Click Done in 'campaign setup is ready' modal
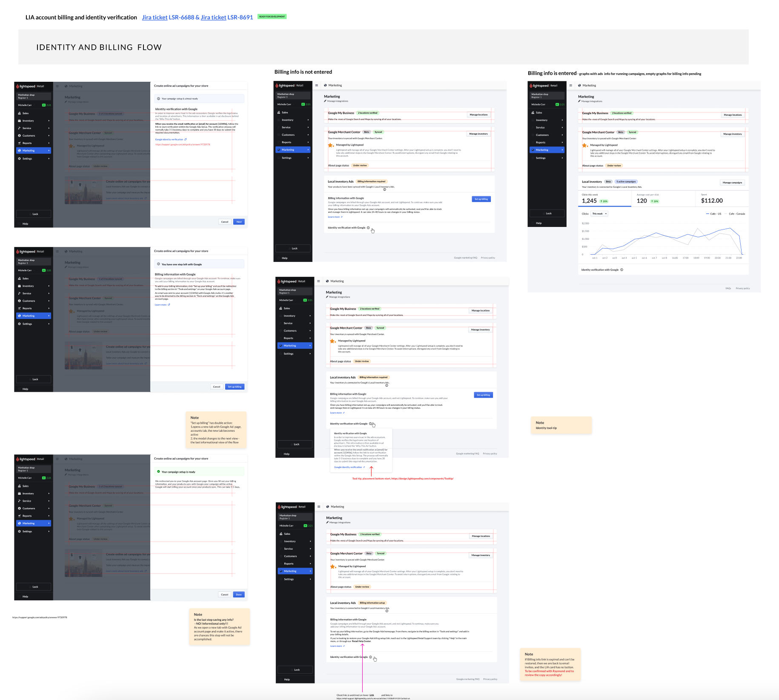Screen dimensions: 779x700 click(239, 594)
